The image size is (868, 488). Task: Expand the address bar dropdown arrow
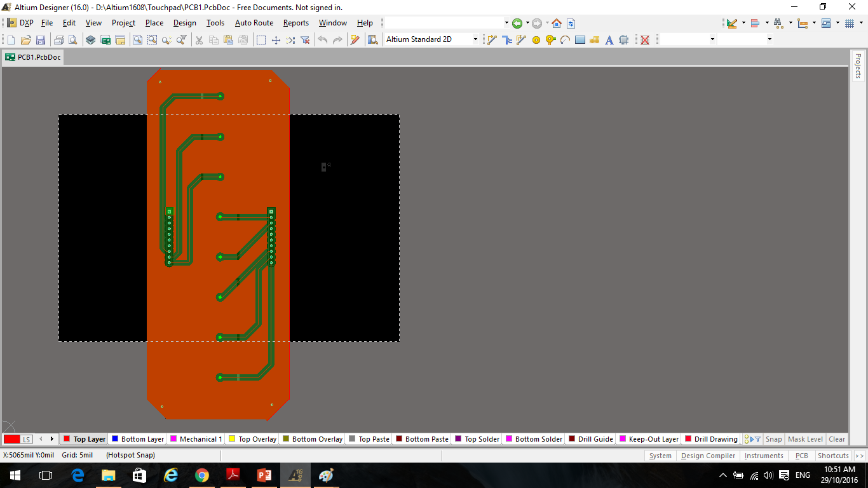(x=506, y=24)
